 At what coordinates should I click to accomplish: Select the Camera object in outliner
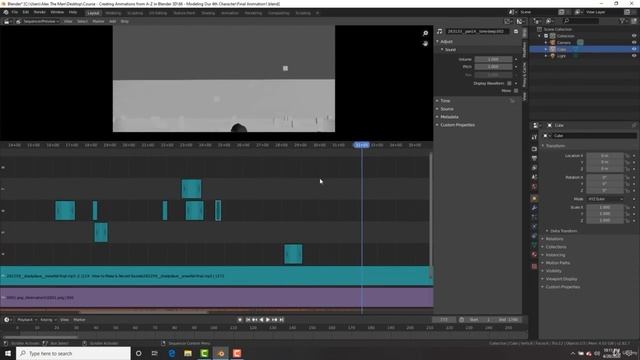563,42
